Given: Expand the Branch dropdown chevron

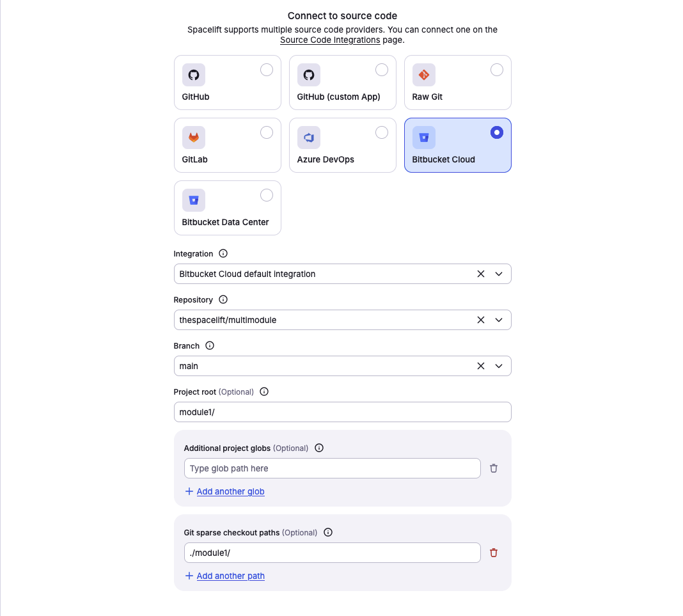Looking at the screenshot, I should [499, 366].
